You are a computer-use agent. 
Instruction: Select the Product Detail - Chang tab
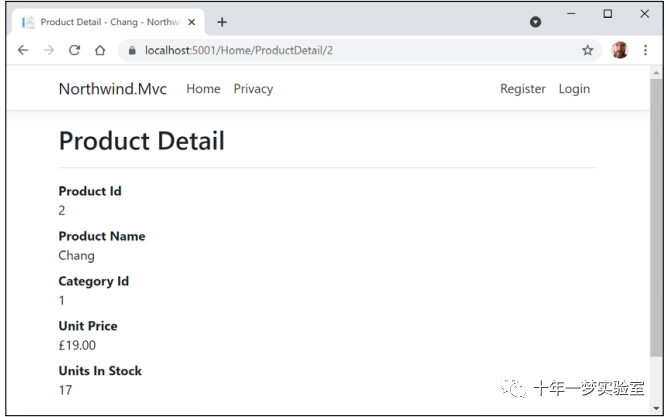coord(108,22)
